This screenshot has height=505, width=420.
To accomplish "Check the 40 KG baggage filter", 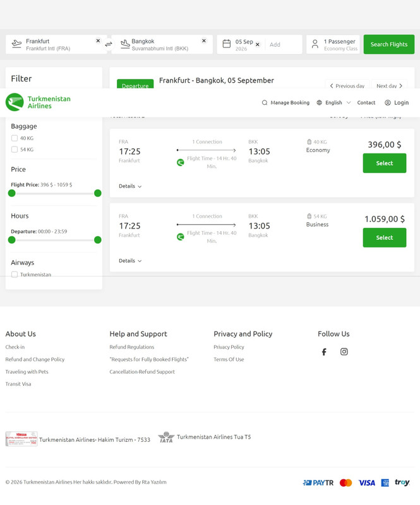I will 15,138.
